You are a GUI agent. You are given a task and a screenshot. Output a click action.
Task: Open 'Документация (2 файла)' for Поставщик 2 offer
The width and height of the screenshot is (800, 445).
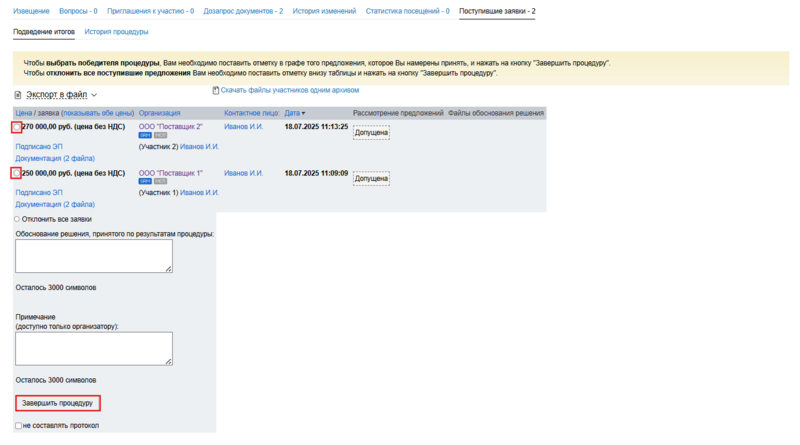coord(55,158)
